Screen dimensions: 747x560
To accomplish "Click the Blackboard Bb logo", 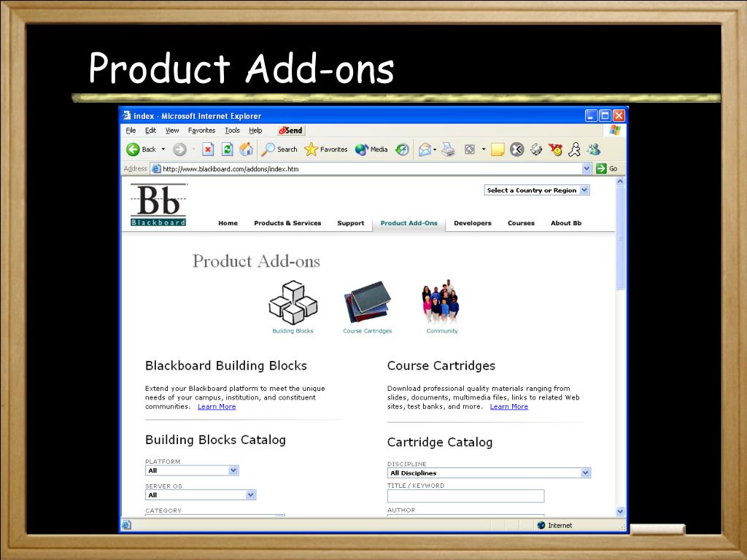I will click(158, 205).
